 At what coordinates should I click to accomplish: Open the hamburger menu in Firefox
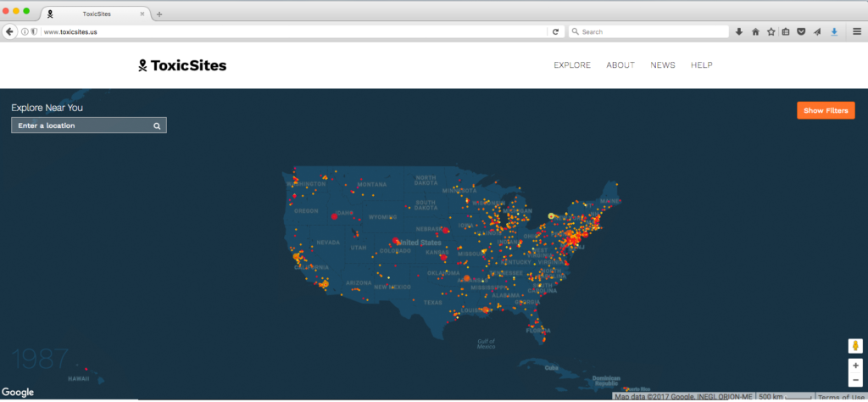pos(857,32)
